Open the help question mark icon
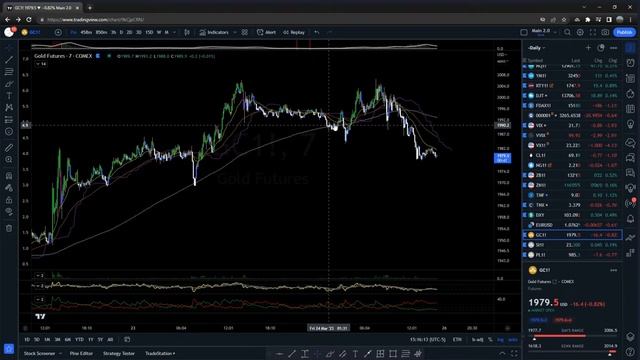This screenshot has height=360, width=640. pyautogui.click(x=631, y=351)
